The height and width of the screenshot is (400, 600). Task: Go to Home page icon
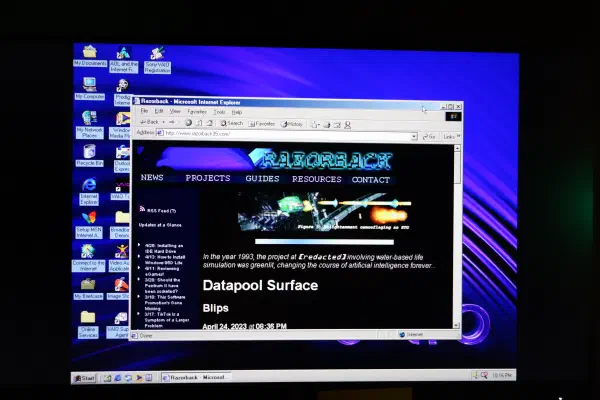210,123
